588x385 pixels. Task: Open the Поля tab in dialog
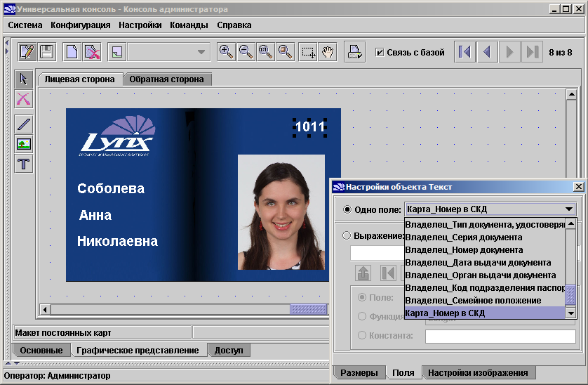click(x=403, y=372)
